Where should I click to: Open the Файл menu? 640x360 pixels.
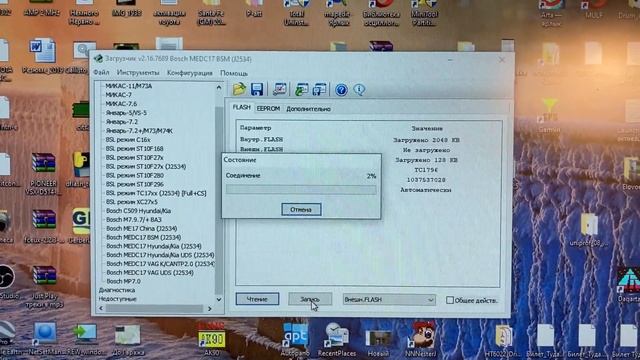(101, 73)
